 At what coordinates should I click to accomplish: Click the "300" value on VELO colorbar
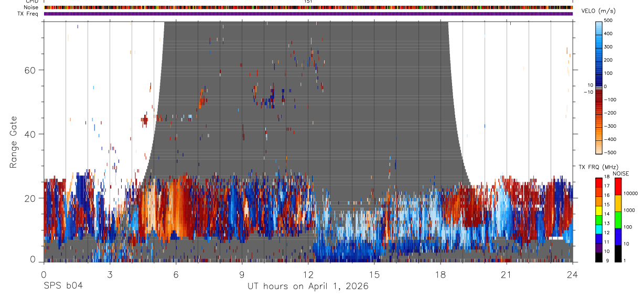609,47
